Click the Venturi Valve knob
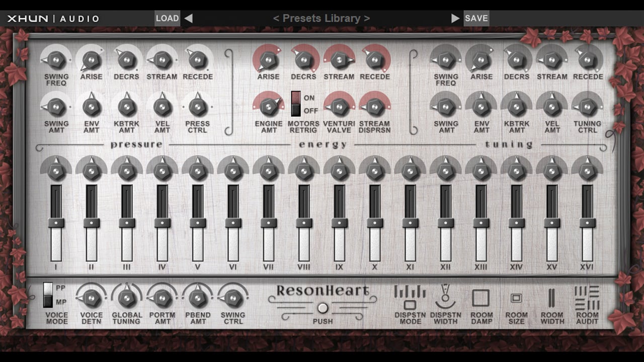Viewport: 644px width, 362px height. pos(339,107)
